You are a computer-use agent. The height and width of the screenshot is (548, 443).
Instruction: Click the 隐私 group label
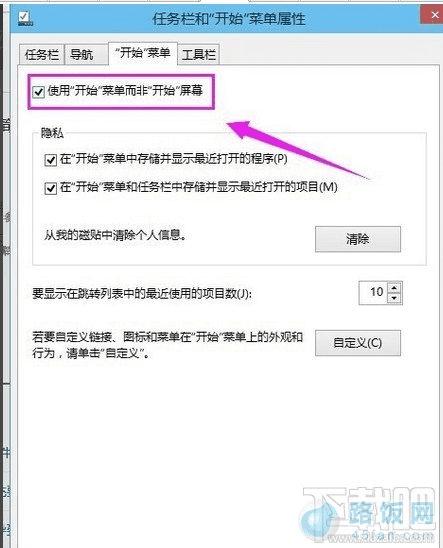(x=52, y=133)
